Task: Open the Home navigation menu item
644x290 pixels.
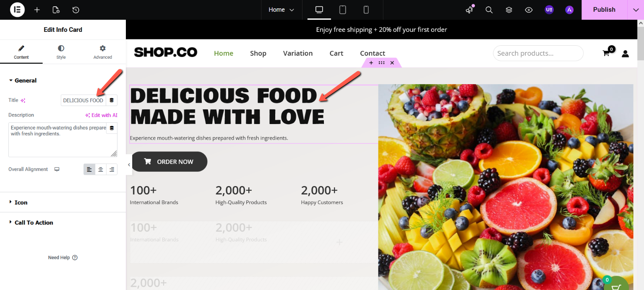Action: [224, 53]
